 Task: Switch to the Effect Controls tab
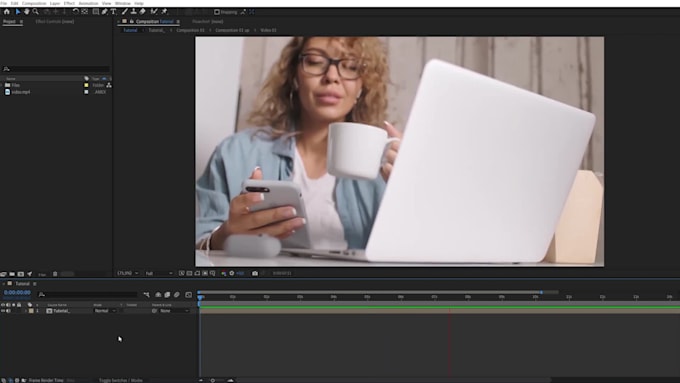pos(55,21)
